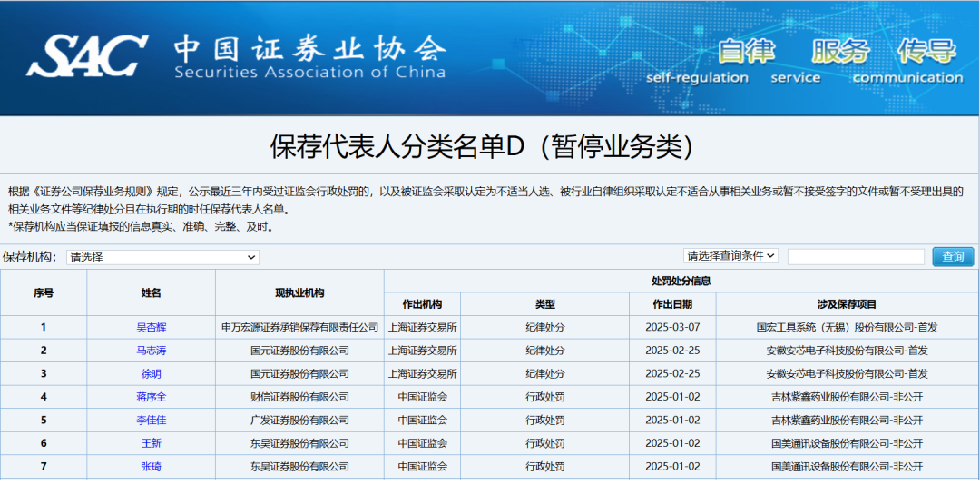Open the 吴杏辉 name link
This screenshot has height=495, width=980.
pyautogui.click(x=152, y=327)
